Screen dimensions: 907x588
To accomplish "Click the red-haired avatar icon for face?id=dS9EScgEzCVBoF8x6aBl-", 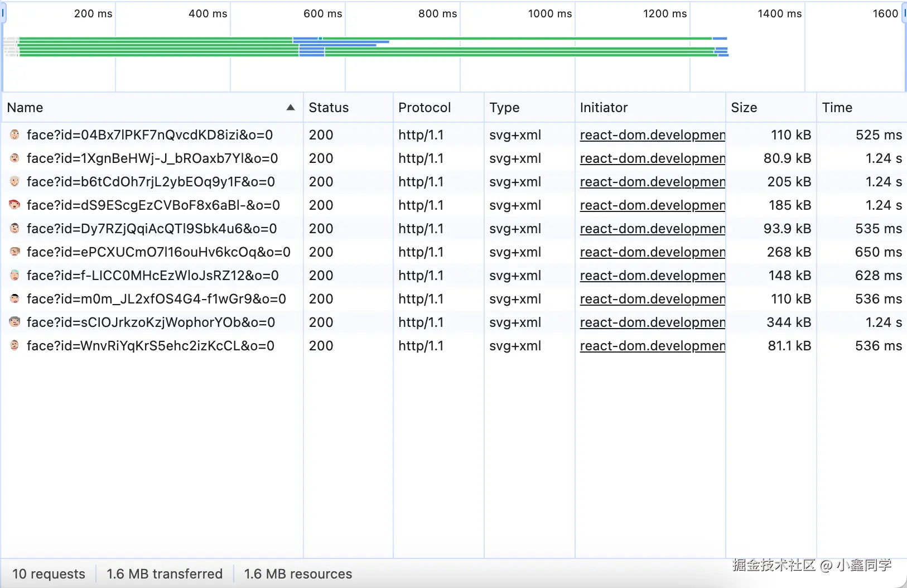I will (15, 205).
